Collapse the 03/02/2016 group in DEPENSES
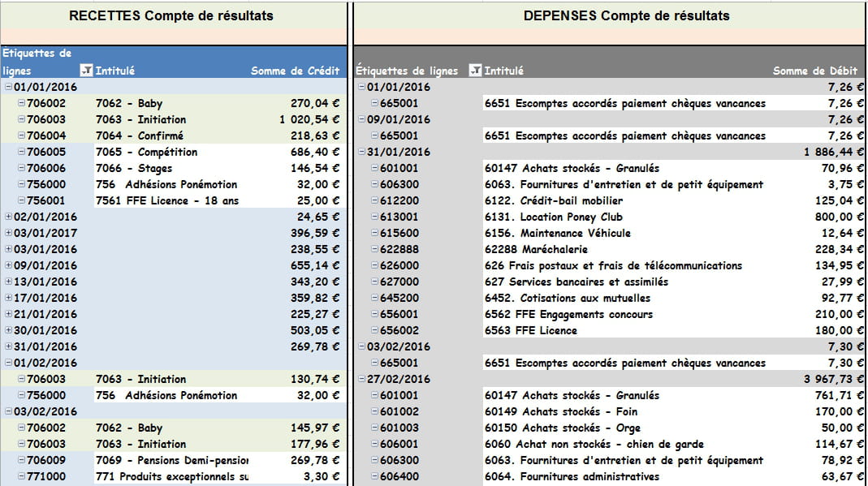The width and height of the screenshot is (868, 486). (361, 346)
